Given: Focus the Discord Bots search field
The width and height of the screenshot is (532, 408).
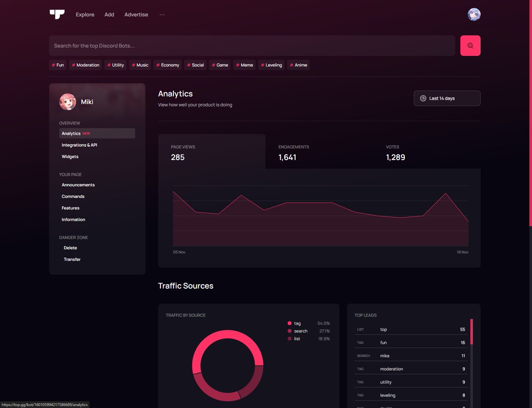Looking at the screenshot, I should coord(252,46).
